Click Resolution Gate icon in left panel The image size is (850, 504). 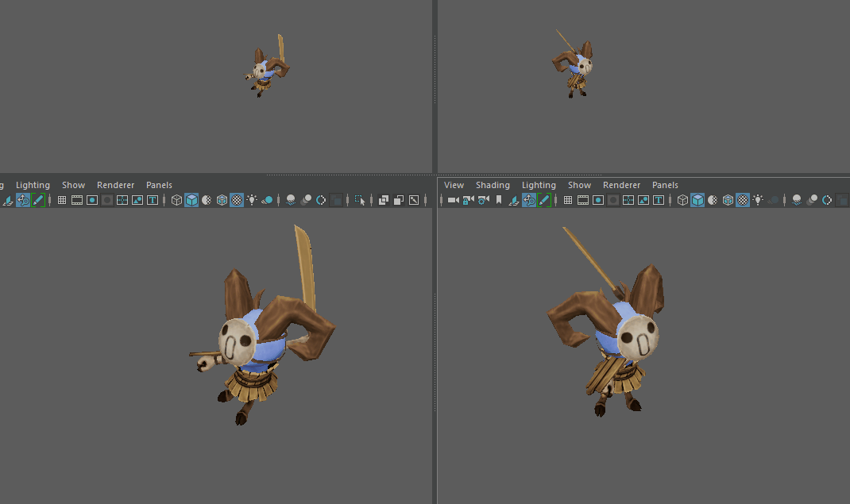92,200
